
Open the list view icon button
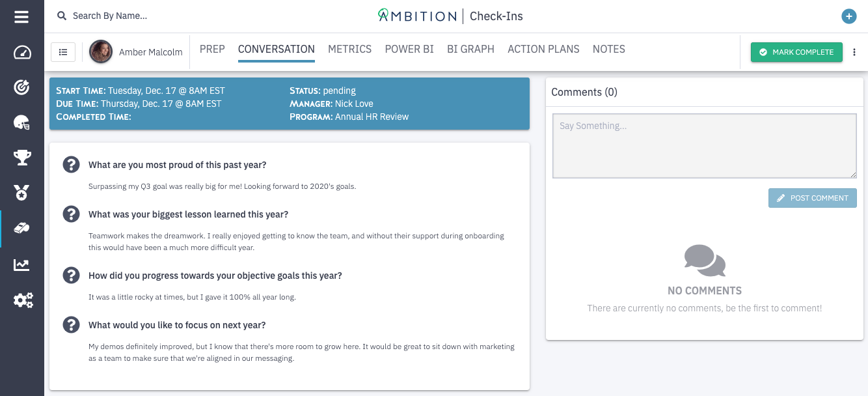63,52
